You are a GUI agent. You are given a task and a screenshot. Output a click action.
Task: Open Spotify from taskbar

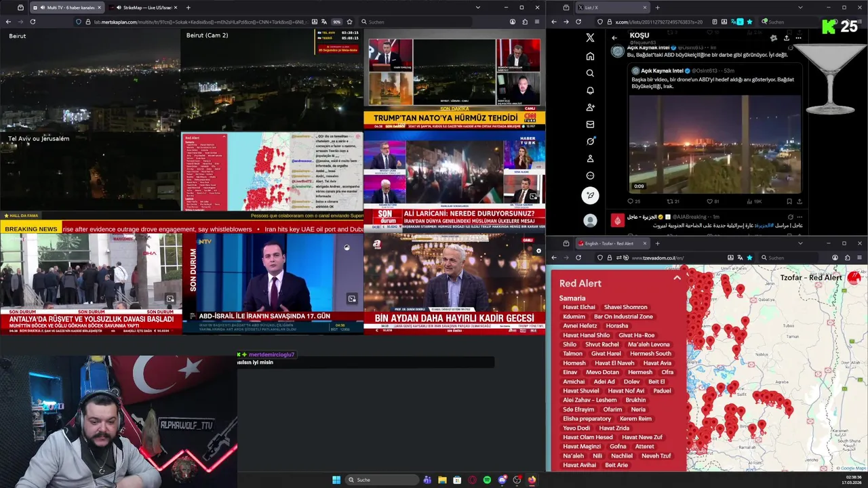coord(487,480)
